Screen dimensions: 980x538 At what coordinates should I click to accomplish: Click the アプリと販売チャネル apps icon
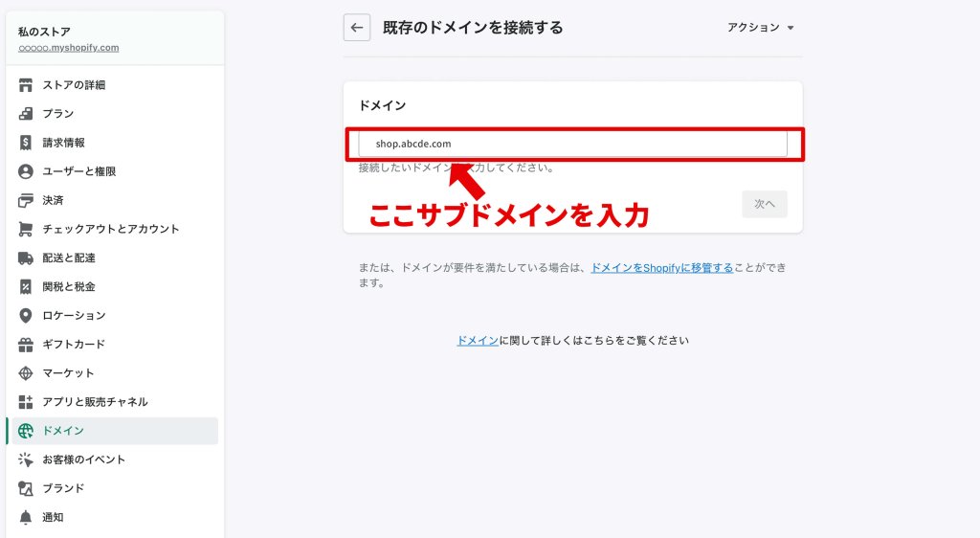[x=26, y=402]
